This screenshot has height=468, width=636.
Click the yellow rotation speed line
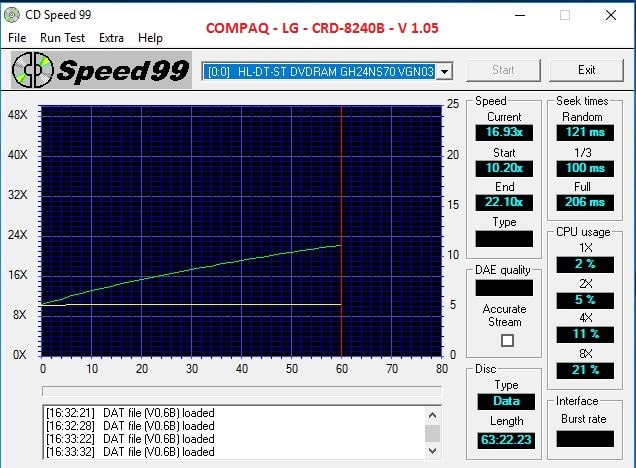click(191, 304)
